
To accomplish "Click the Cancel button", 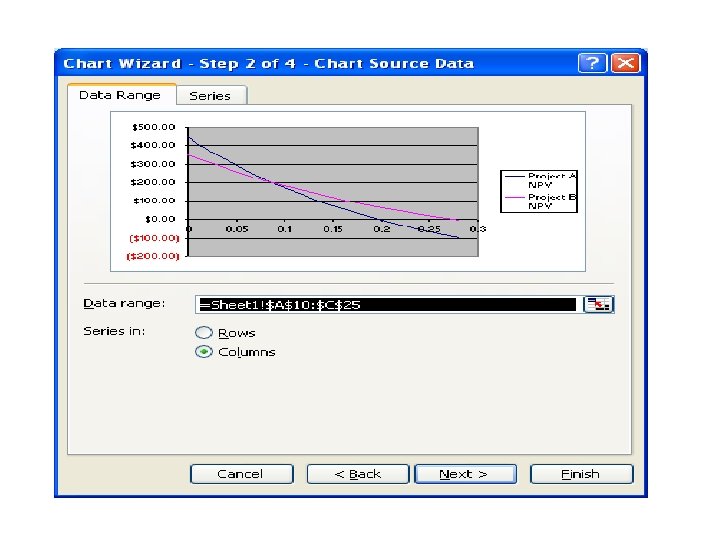I will click(x=242, y=474).
